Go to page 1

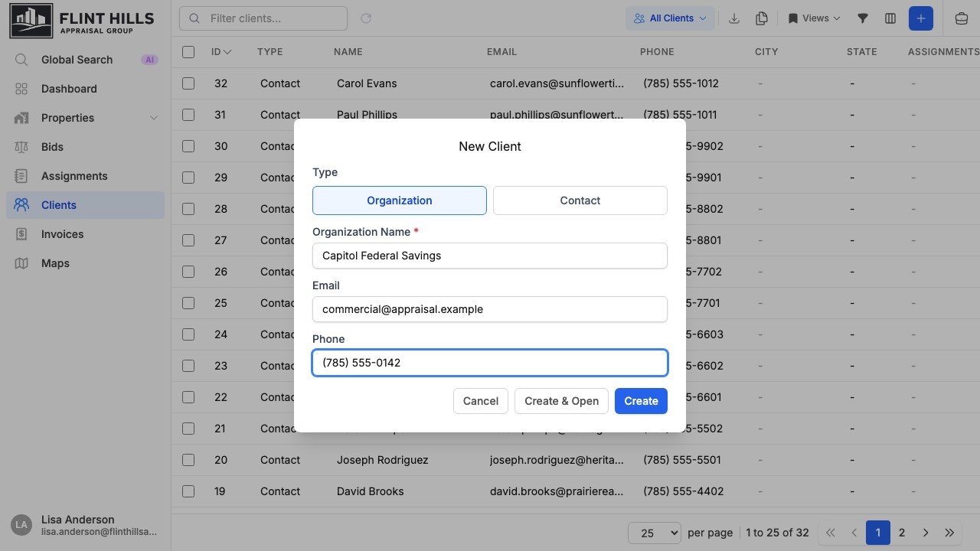(x=878, y=533)
